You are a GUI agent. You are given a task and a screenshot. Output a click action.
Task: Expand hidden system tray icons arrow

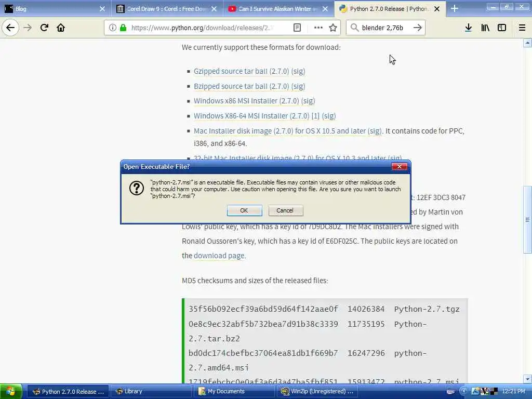pyautogui.click(x=463, y=391)
